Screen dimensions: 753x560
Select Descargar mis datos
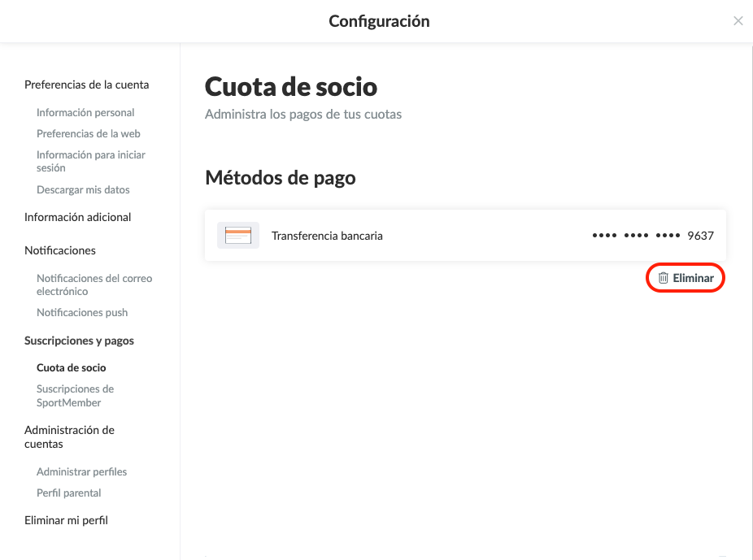[83, 190]
